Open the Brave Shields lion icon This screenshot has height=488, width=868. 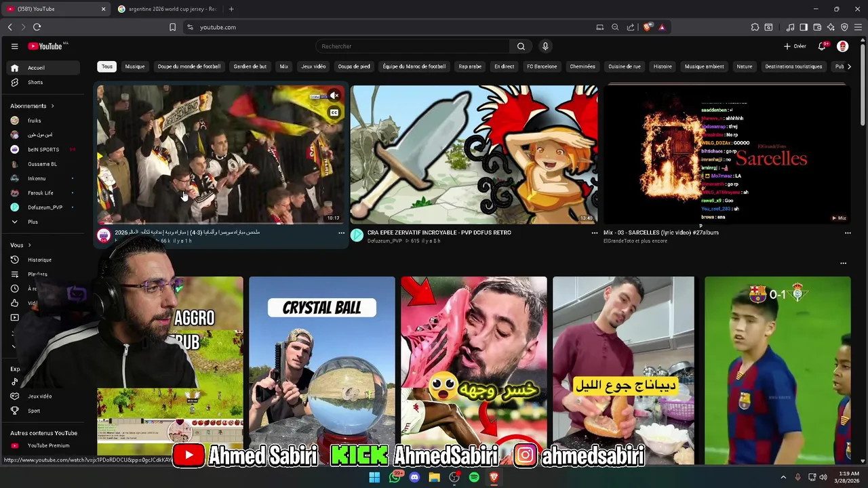648,27
